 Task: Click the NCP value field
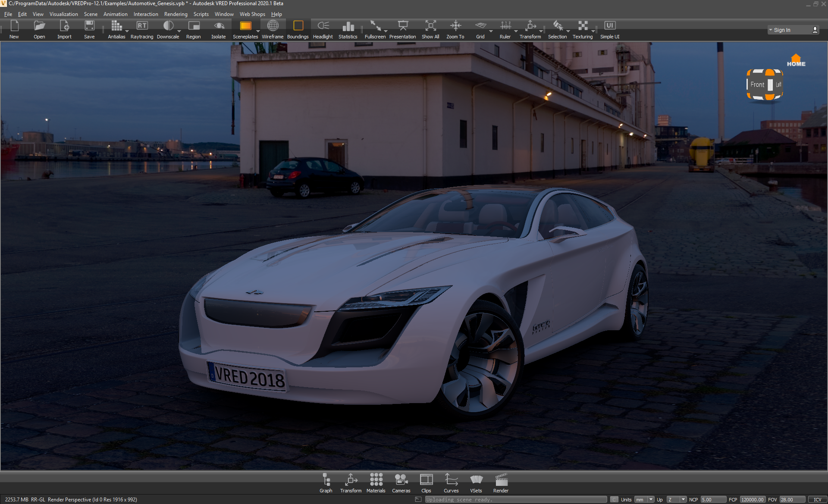tap(713, 500)
